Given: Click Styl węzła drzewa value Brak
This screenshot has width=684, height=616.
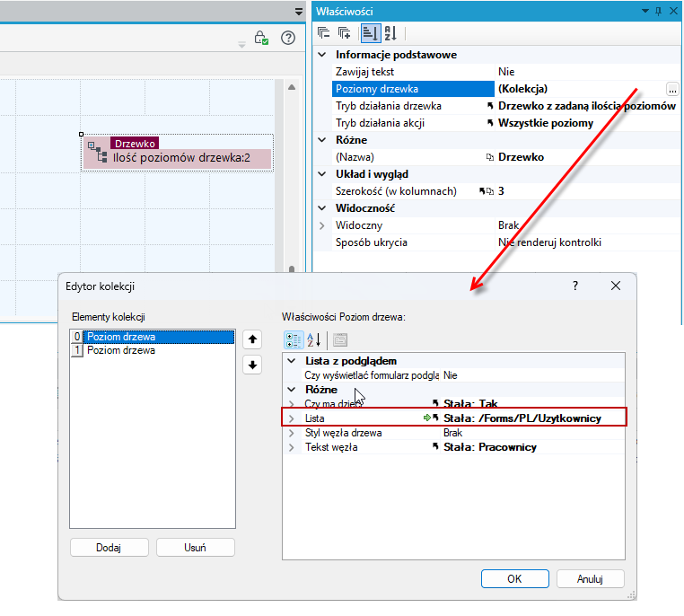Looking at the screenshot, I should point(452,433).
